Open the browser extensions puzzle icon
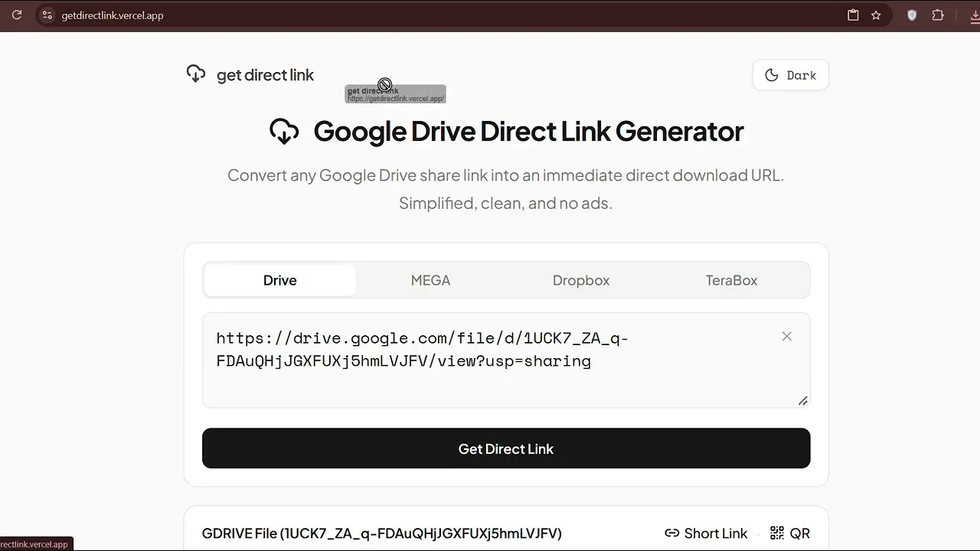The image size is (980, 551). click(938, 15)
